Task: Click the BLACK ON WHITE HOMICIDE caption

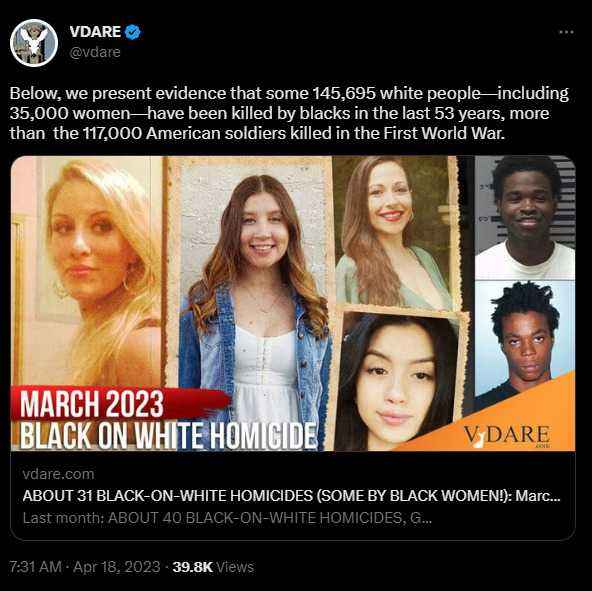Action: click(x=168, y=435)
